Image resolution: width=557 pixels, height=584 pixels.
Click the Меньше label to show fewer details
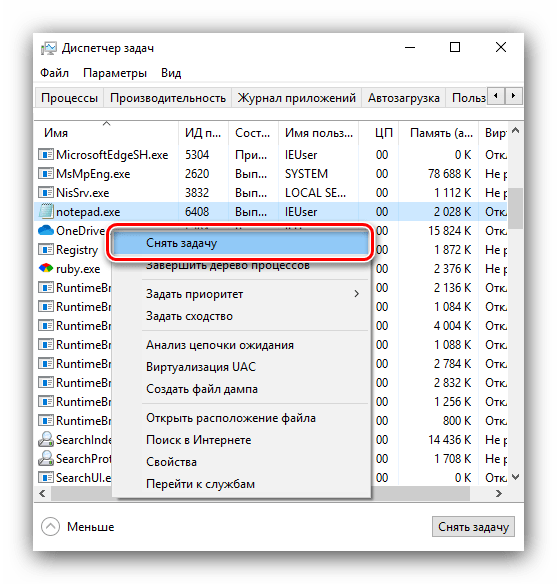click(x=90, y=527)
